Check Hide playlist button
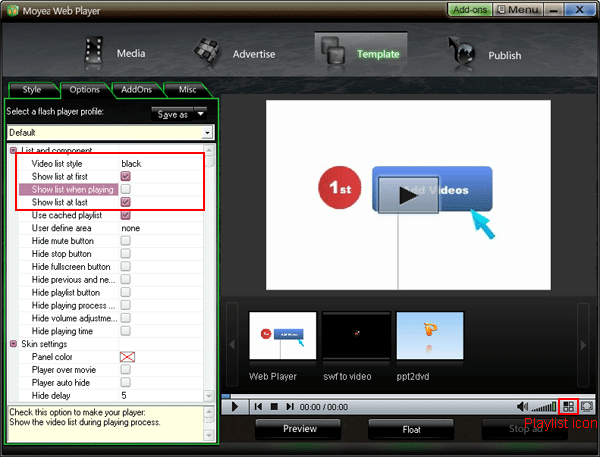The image size is (600, 457). pos(126,292)
